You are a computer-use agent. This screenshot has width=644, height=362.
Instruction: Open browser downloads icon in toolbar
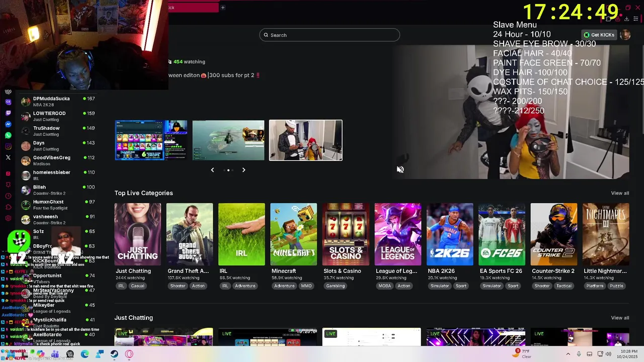click(626, 19)
